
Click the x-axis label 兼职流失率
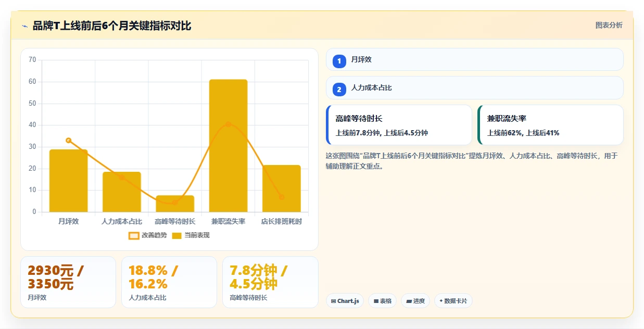coord(228,222)
